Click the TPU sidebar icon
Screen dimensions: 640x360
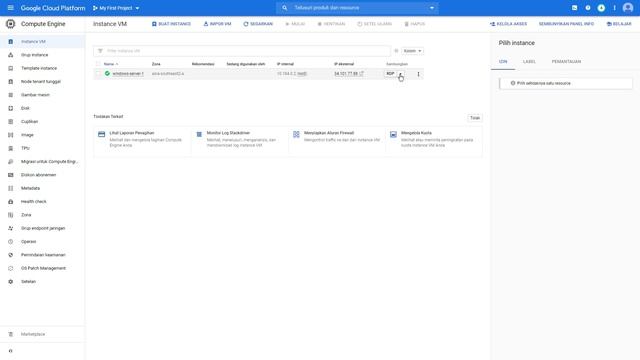coord(11,148)
